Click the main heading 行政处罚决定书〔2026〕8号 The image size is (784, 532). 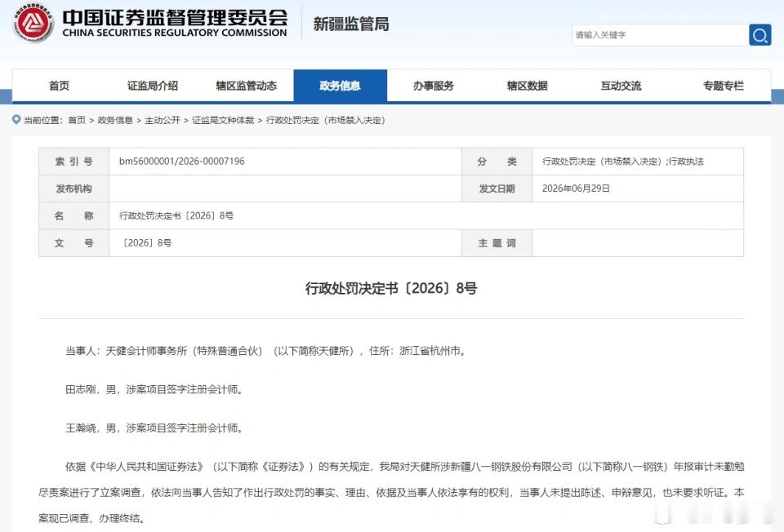[391, 288]
